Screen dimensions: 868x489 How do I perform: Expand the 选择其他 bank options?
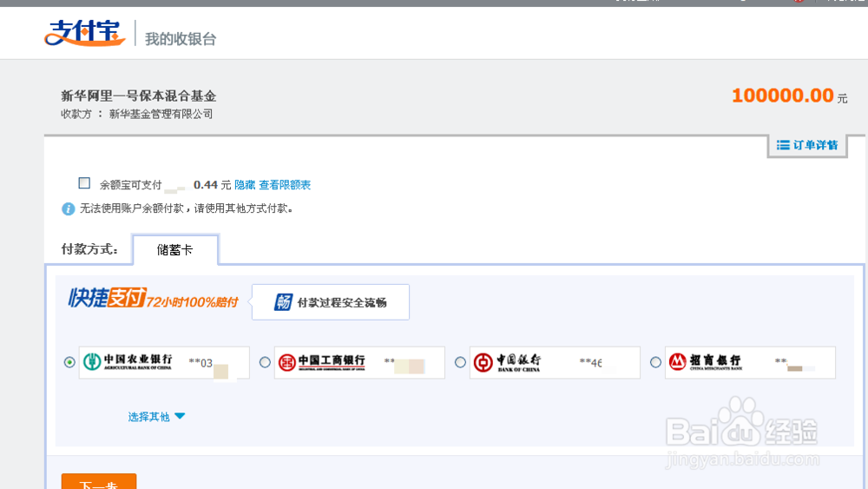coord(156,416)
